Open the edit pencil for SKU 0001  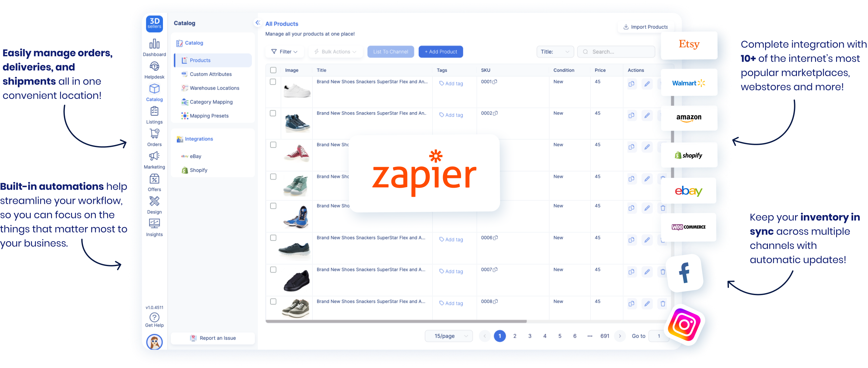tap(647, 84)
